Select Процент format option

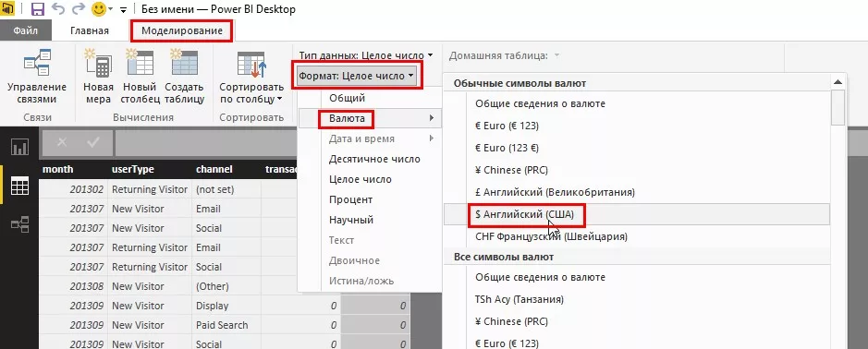[350, 199]
